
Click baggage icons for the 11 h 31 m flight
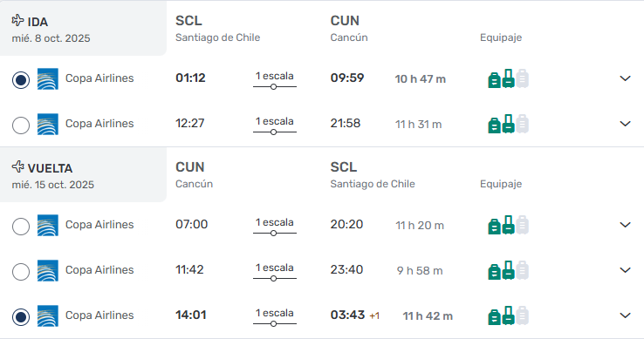click(508, 124)
